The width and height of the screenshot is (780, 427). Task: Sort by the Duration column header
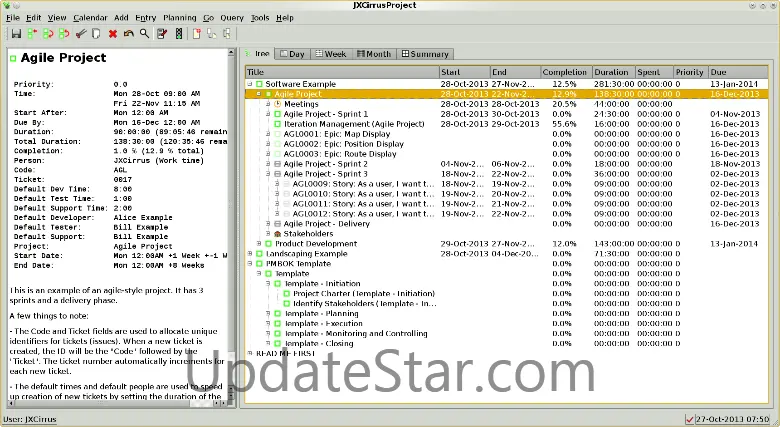click(x=613, y=72)
